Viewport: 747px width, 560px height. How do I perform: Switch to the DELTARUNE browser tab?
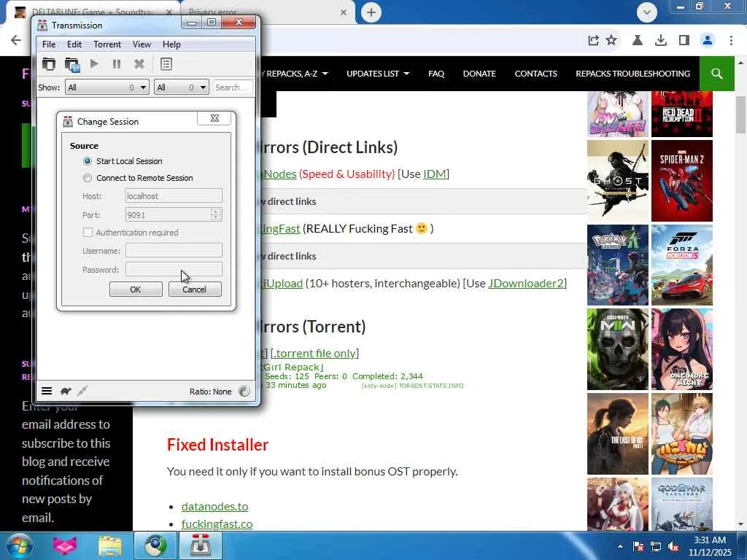(x=93, y=12)
